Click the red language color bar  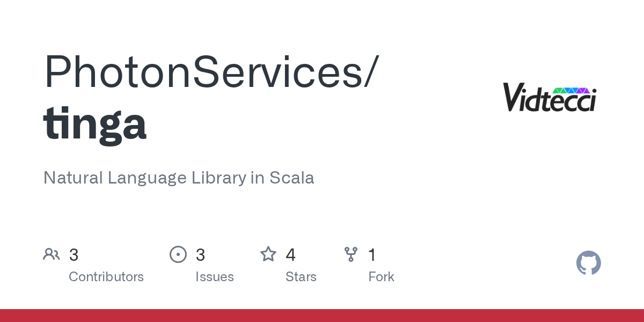[322, 316]
